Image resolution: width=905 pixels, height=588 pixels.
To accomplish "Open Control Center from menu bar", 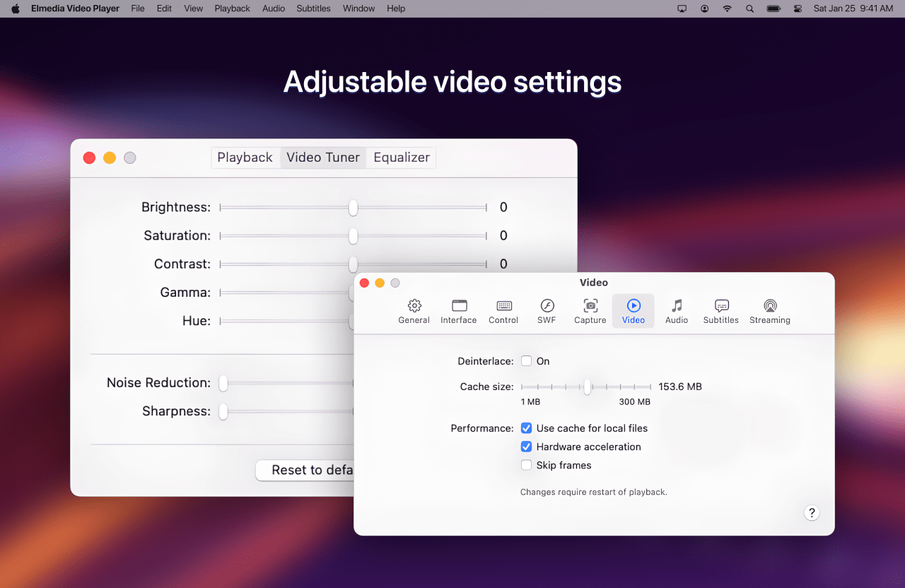I will 798,8.
